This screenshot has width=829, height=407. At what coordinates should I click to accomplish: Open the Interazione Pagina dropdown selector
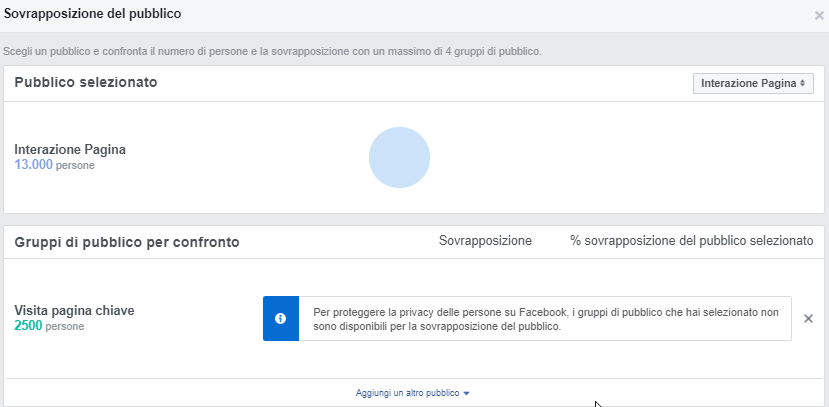(752, 83)
